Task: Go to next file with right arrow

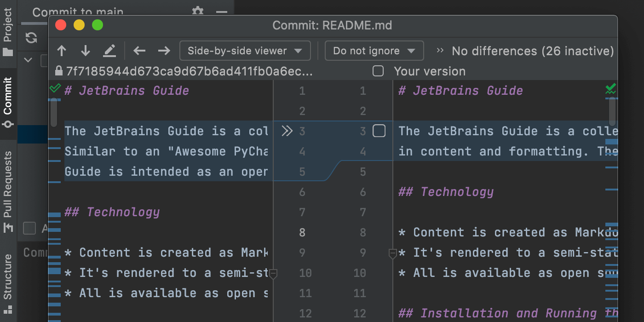Action: [164, 51]
